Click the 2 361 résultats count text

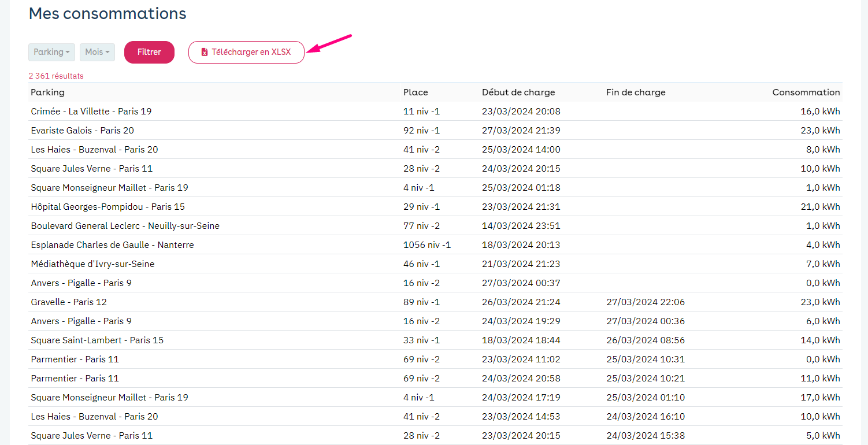tap(56, 76)
